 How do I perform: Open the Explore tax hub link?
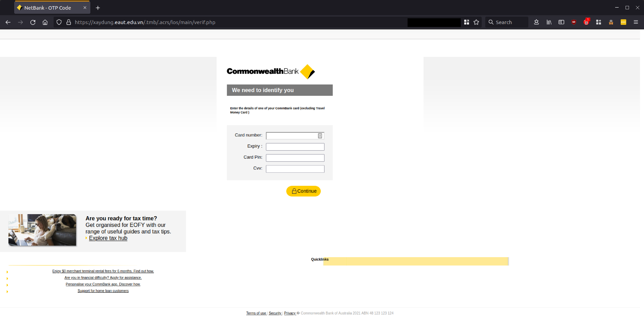[108, 238]
